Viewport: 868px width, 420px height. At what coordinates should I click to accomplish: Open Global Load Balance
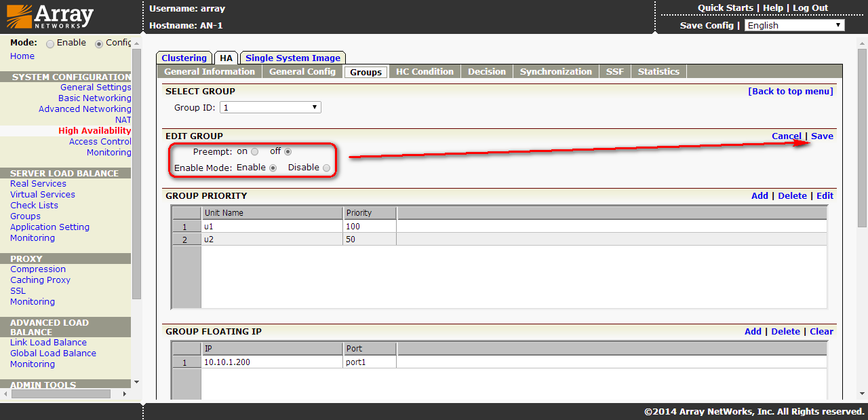pyautogui.click(x=53, y=353)
